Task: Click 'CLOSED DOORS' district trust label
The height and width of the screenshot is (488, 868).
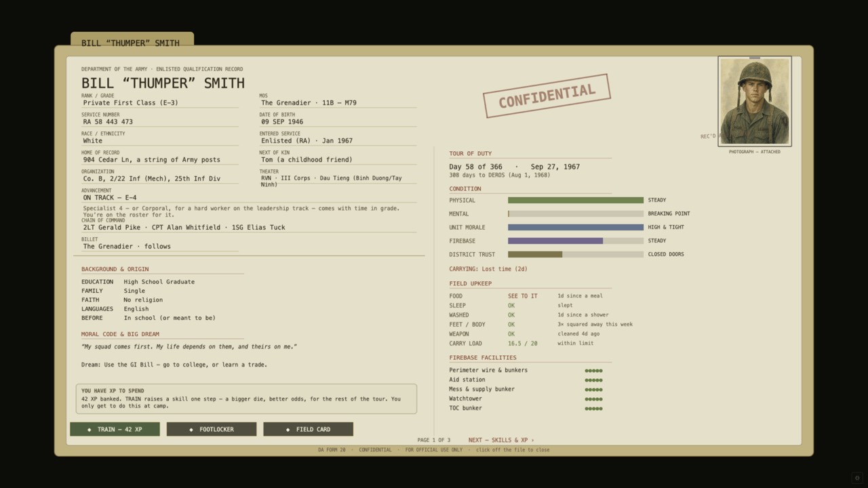Action: click(x=666, y=254)
